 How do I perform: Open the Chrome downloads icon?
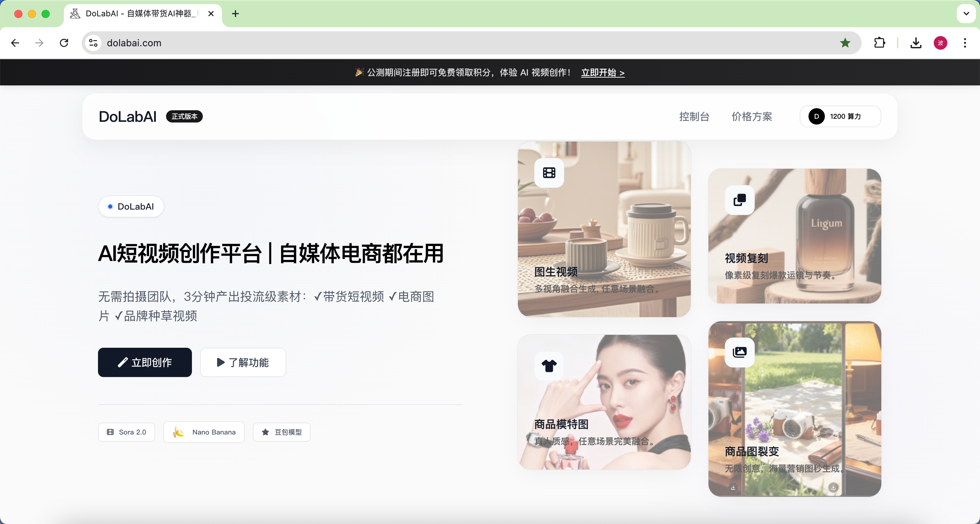pyautogui.click(x=916, y=43)
